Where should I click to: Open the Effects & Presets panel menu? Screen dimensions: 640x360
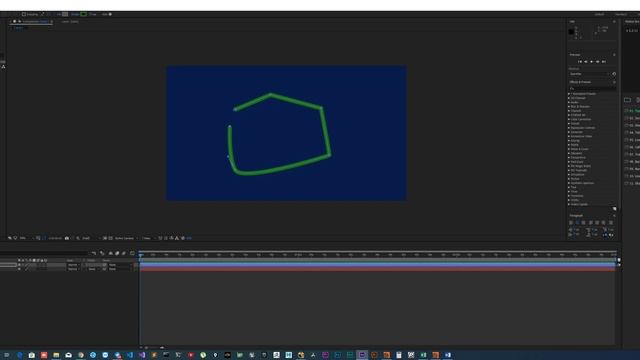point(614,82)
